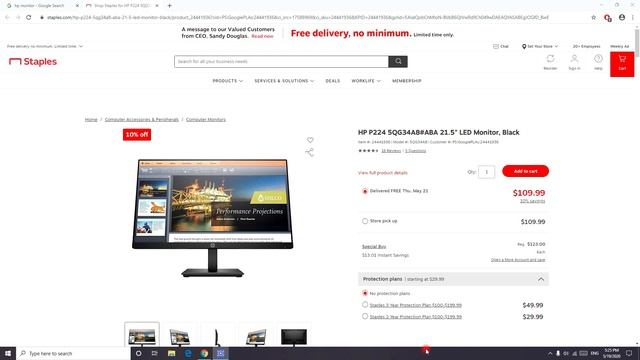Screen dimensions: 640x360
Task: Select Delivered FREE delivery option
Action: click(365, 191)
